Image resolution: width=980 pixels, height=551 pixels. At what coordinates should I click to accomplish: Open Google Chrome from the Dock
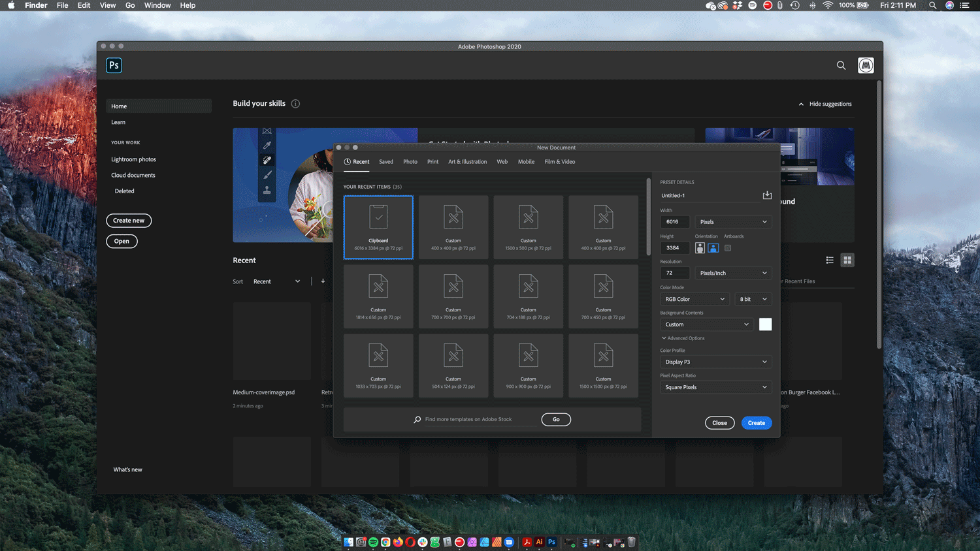point(385,542)
